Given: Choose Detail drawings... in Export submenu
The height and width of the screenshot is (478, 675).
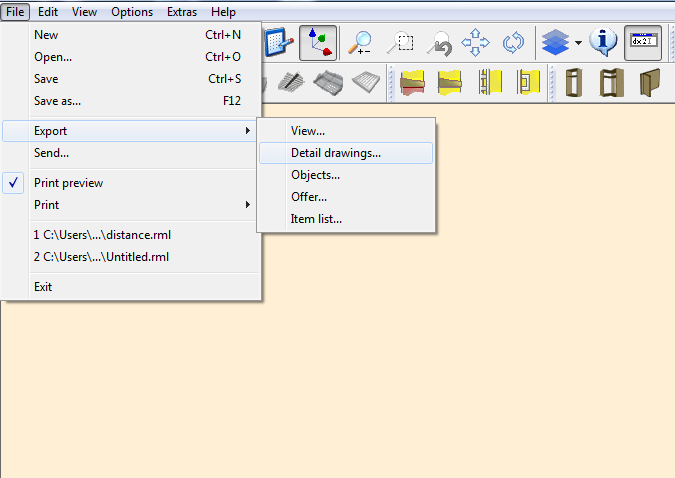Looking at the screenshot, I should click(335, 153).
